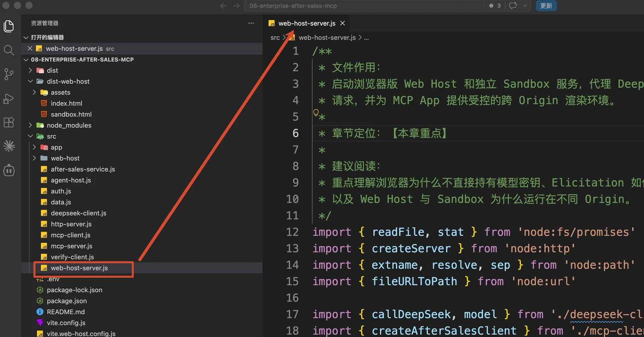The width and height of the screenshot is (644, 337).
Task: Open the chat dropdown chevron in title bar
Action: (x=525, y=6)
